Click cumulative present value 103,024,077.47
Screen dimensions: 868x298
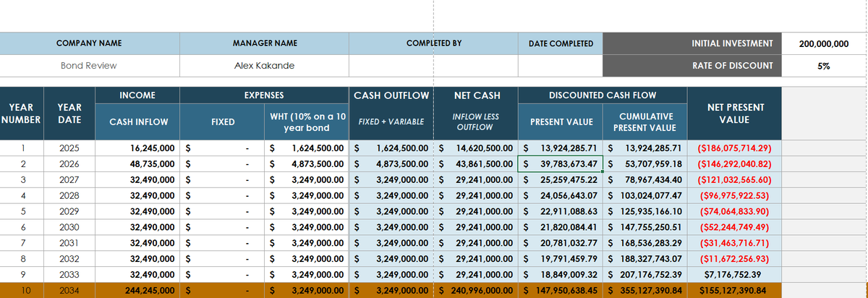(x=644, y=195)
